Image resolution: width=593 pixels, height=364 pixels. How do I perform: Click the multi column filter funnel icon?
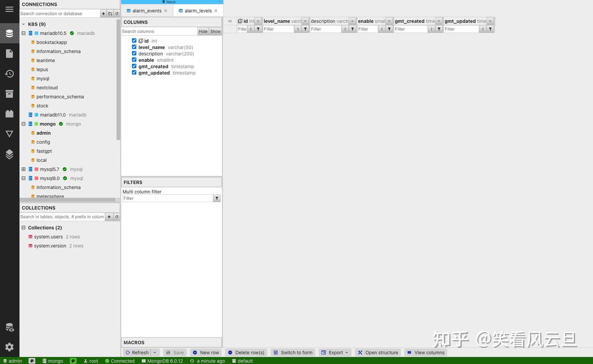pos(217,198)
